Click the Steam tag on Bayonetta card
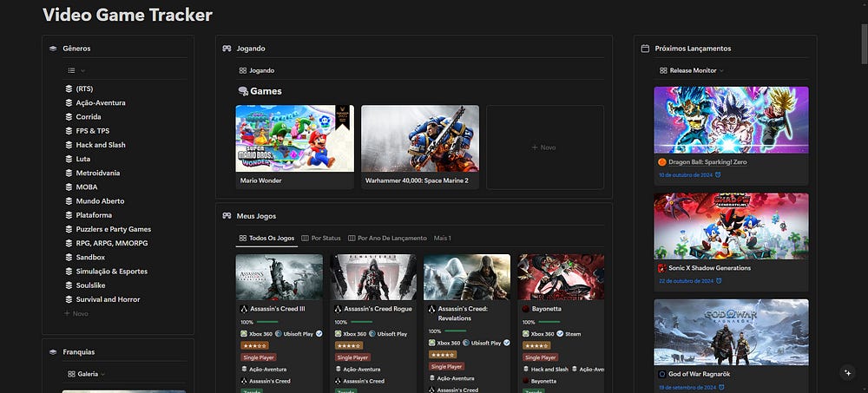Viewport: 868px width, 393px height. 568,334
